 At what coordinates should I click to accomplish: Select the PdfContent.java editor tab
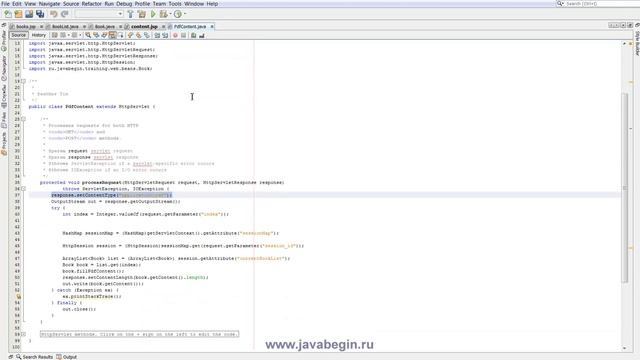[x=190, y=27]
